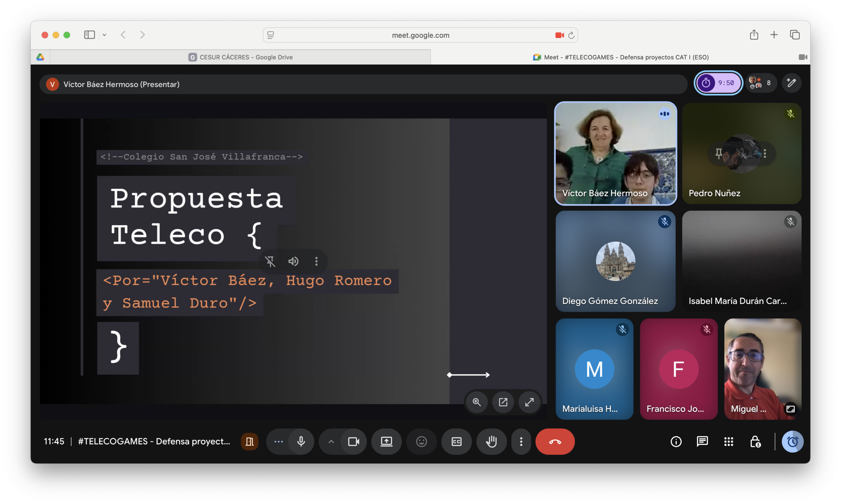Select the Meet #TELECOGAMES tab
841x504 pixels.
point(621,57)
